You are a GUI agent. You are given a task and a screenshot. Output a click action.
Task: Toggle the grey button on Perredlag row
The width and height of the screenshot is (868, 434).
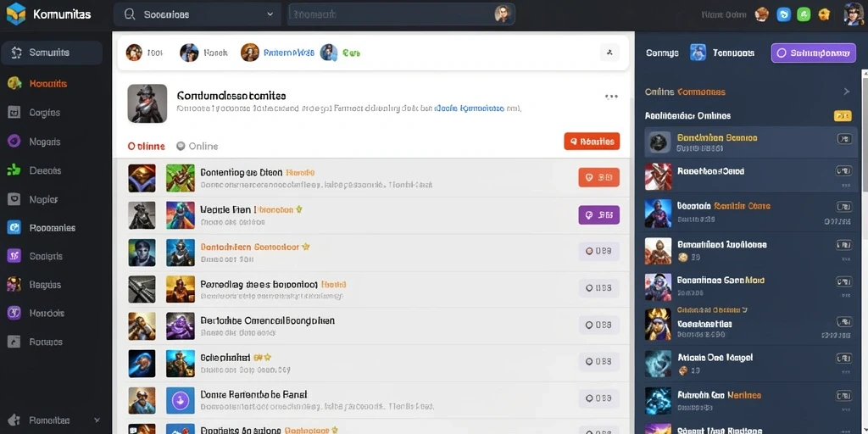(599, 288)
